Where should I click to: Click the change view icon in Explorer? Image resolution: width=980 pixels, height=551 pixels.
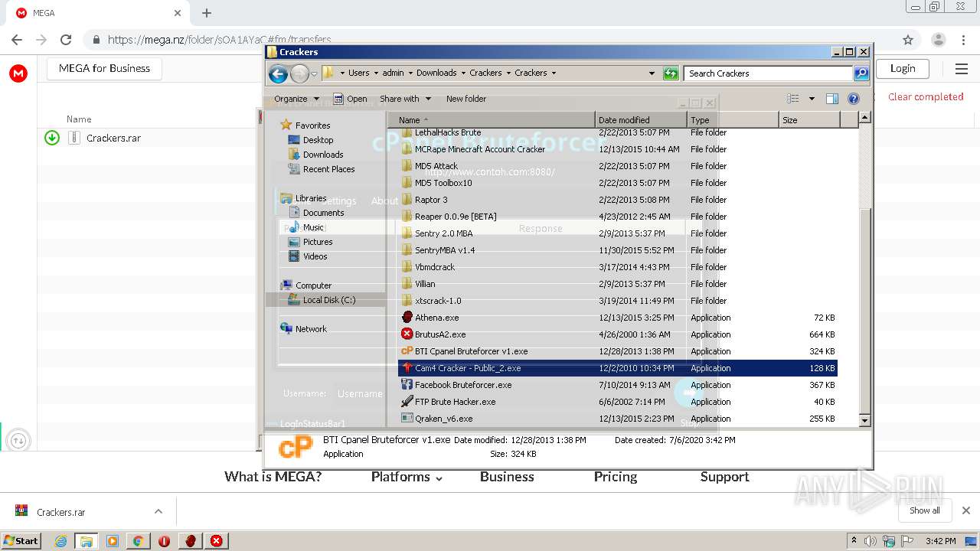pyautogui.click(x=793, y=99)
